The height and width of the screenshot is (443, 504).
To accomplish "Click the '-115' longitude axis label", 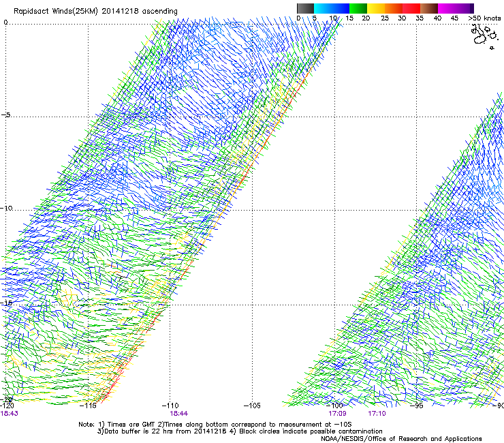I will (x=88, y=406).
